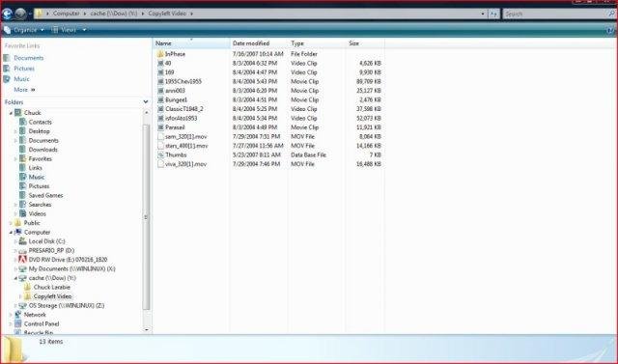Click the Back navigation arrow button

point(7,14)
